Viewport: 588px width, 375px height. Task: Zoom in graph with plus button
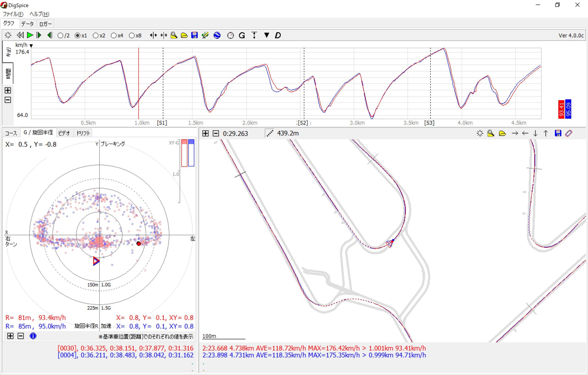(8, 90)
